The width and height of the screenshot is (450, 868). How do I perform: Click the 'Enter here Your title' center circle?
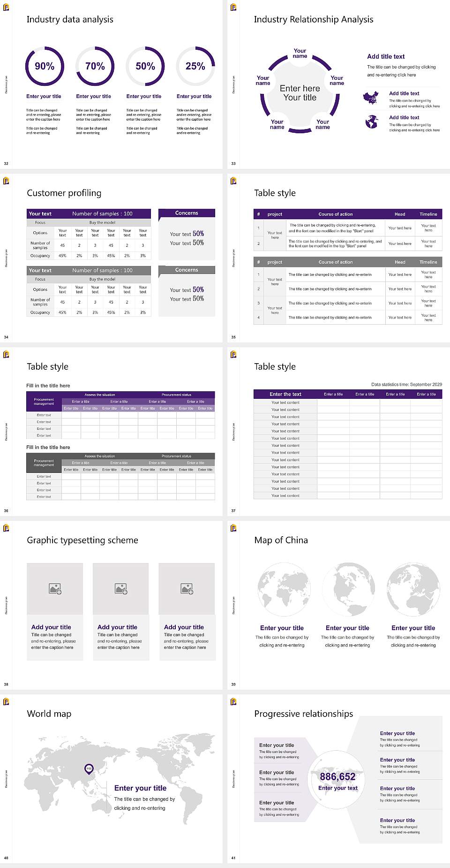(300, 93)
